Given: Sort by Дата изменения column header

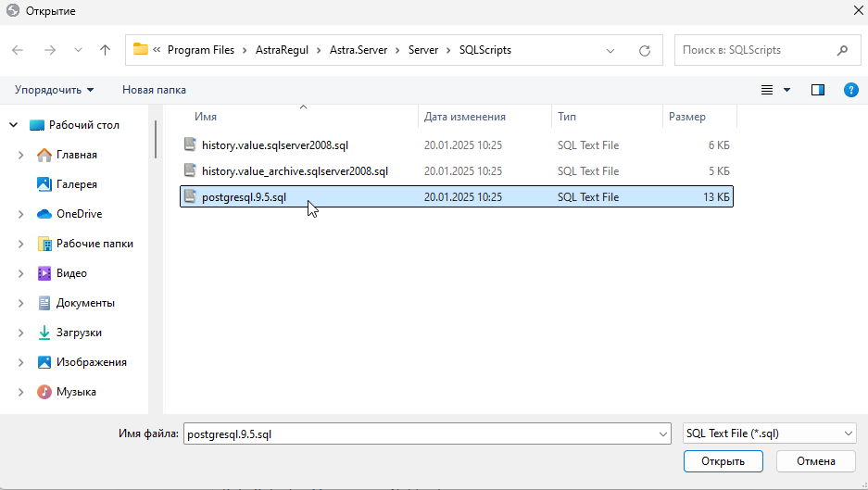Looking at the screenshot, I should [465, 117].
